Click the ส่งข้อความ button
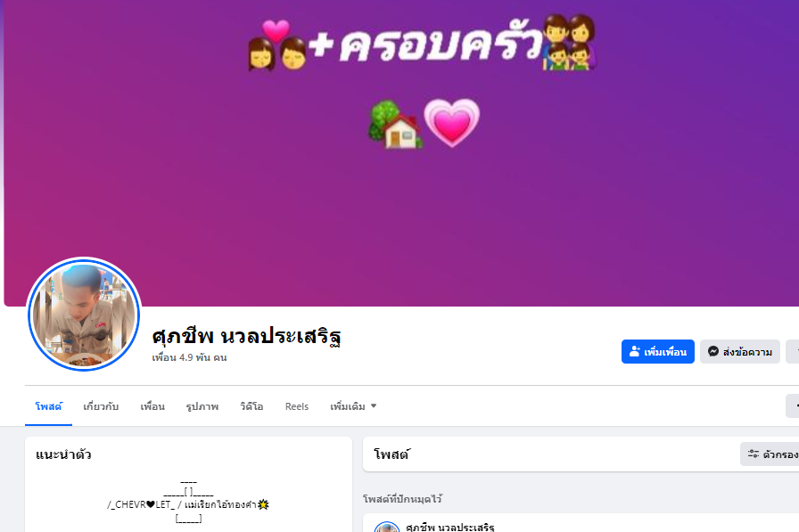This screenshot has height=532, width=799. click(x=740, y=351)
